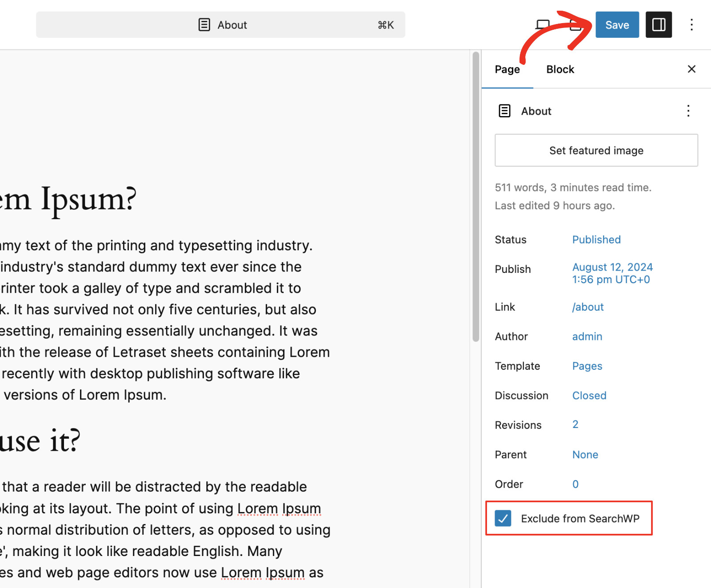Open the Template selector showing Pages

pyautogui.click(x=587, y=366)
